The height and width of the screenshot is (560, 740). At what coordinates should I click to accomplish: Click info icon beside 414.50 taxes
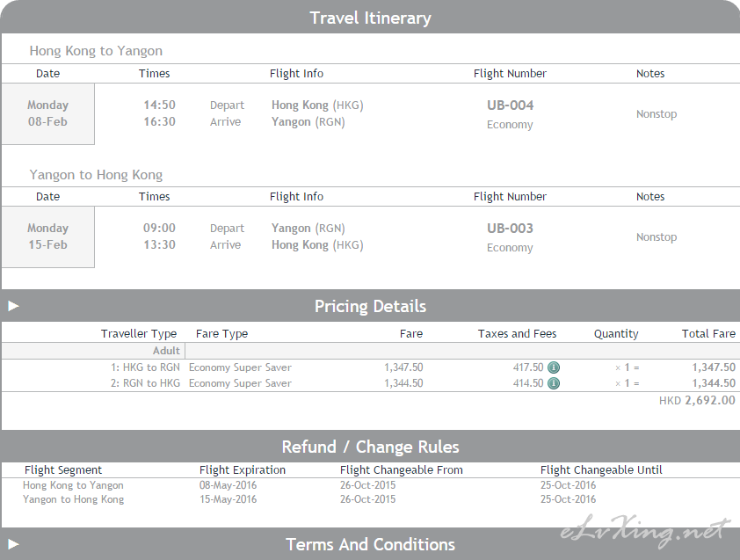pyautogui.click(x=554, y=383)
